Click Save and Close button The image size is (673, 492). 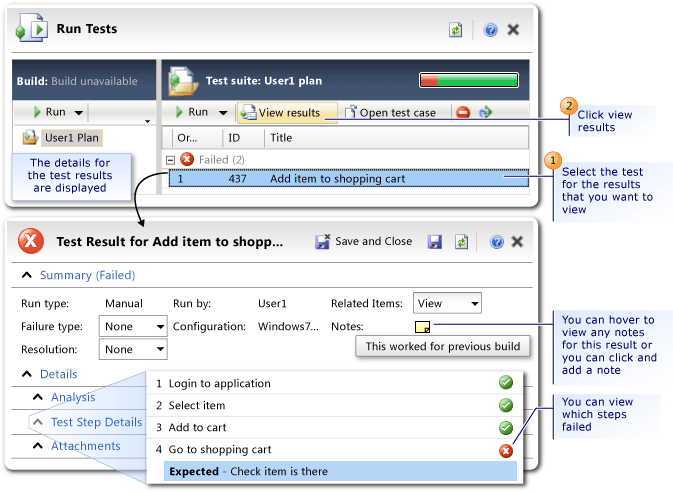point(364,241)
